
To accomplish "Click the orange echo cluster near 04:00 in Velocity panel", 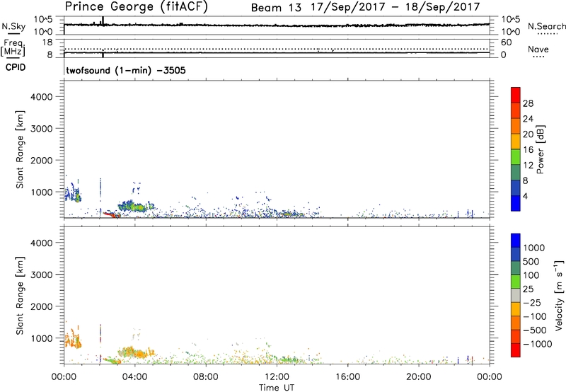I will pos(137,352).
